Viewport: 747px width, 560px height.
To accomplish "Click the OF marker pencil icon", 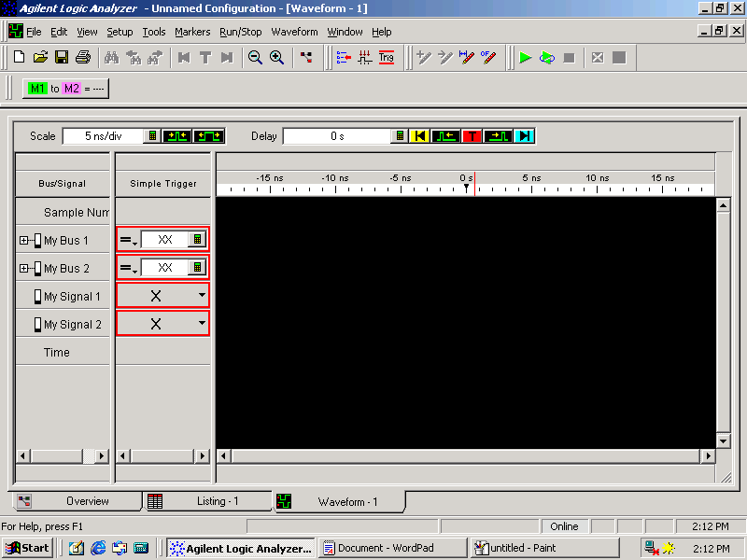I will (x=488, y=58).
